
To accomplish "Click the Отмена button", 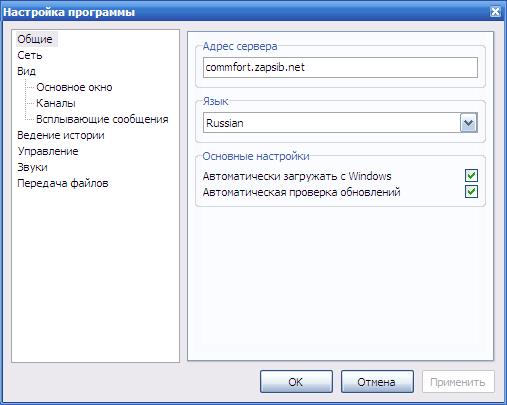I will (377, 382).
